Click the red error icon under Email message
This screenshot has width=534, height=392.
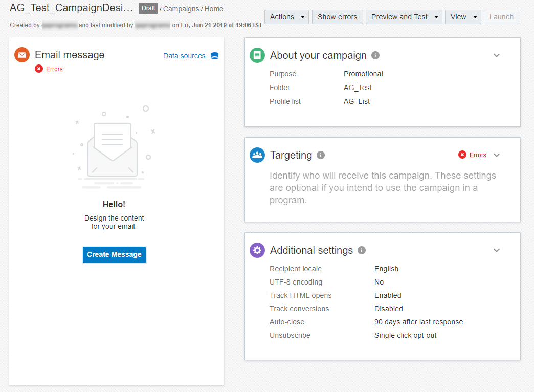[39, 69]
